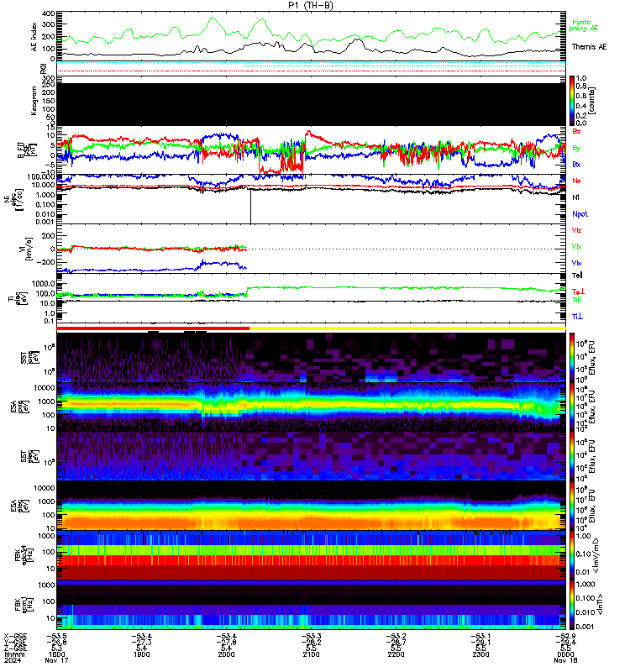Click the Nov 17 date label
This screenshot has height=672, width=630.
coord(56,660)
